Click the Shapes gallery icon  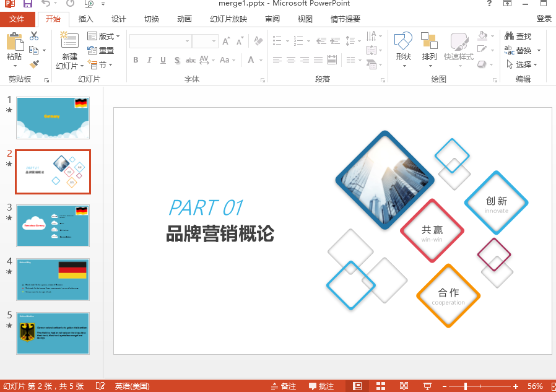(403, 41)
